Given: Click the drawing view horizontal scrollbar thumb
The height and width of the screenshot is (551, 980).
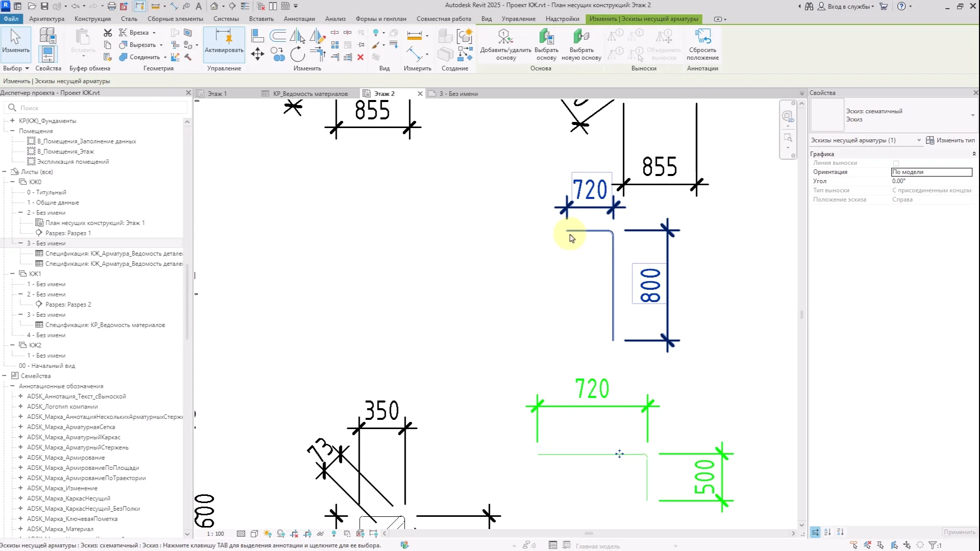Looking at the screenshot, I should coord(589,534).
